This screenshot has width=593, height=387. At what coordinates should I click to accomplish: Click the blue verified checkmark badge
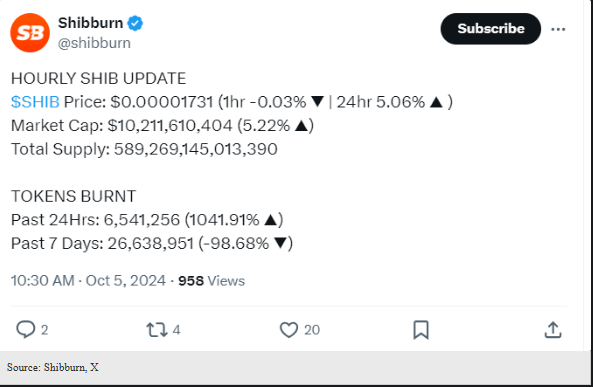coord(135,23)
